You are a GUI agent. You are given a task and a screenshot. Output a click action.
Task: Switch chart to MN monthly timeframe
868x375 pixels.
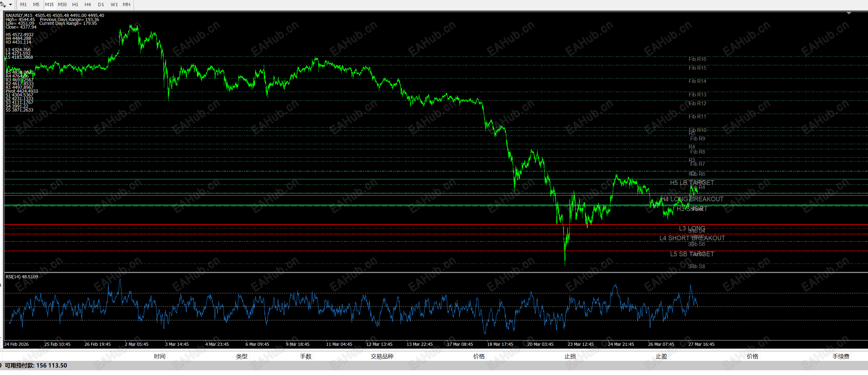(126, 4)
